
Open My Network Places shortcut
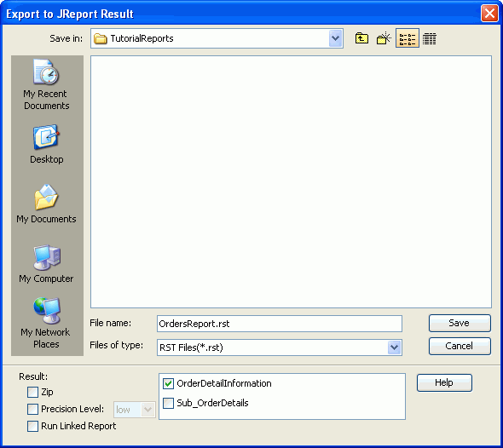tap(47, 323)
